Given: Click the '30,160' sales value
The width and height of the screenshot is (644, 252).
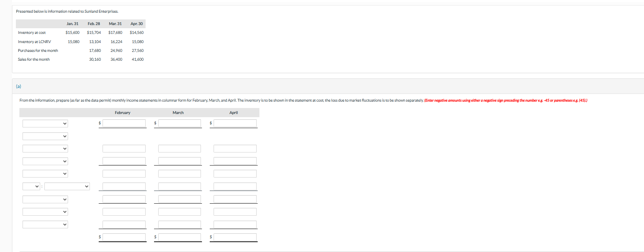Looking at the screenshot, I should coord(95,59).
